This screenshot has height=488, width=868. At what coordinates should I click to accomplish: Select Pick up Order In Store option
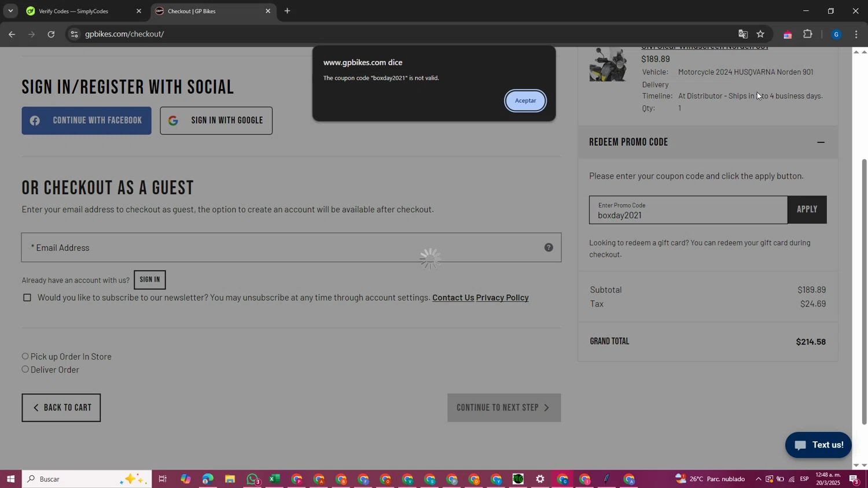pyautogui.click(x=25, y=356)
